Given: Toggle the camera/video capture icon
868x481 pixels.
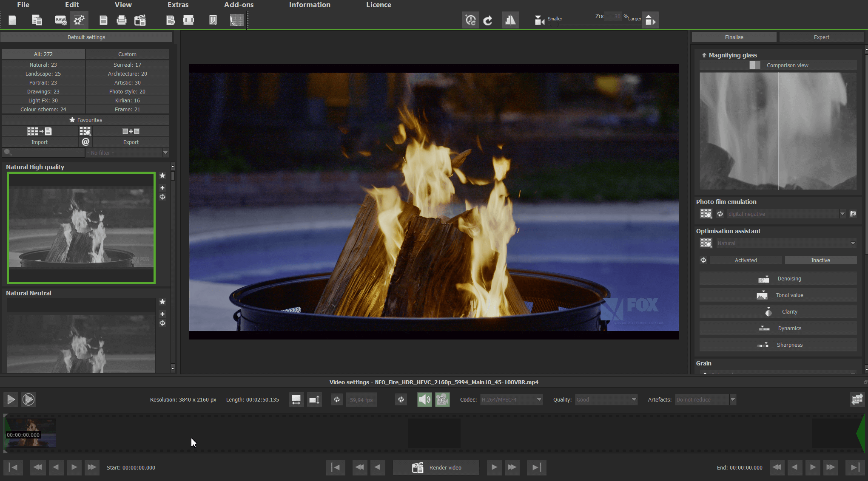Looking at the screenshot, I should [x=539, y=19].
